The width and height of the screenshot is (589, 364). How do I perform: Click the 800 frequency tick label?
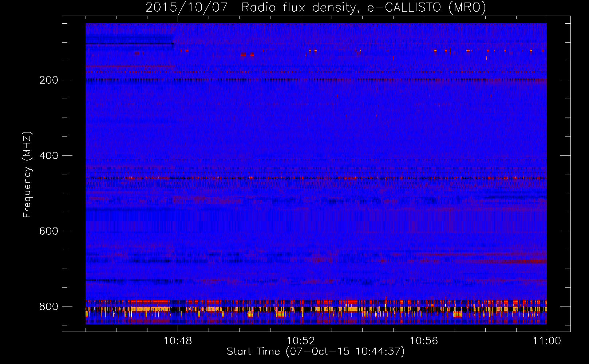[x=48, y=306]
